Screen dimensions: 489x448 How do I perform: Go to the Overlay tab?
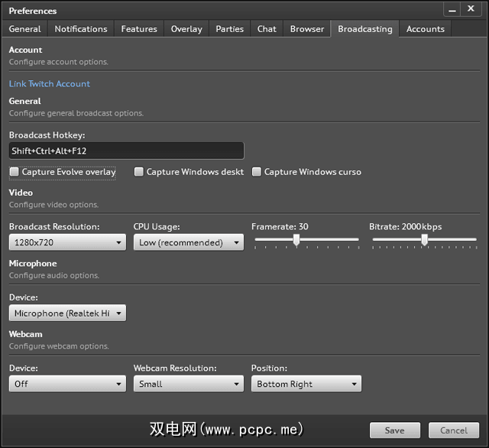click(186, 29)
